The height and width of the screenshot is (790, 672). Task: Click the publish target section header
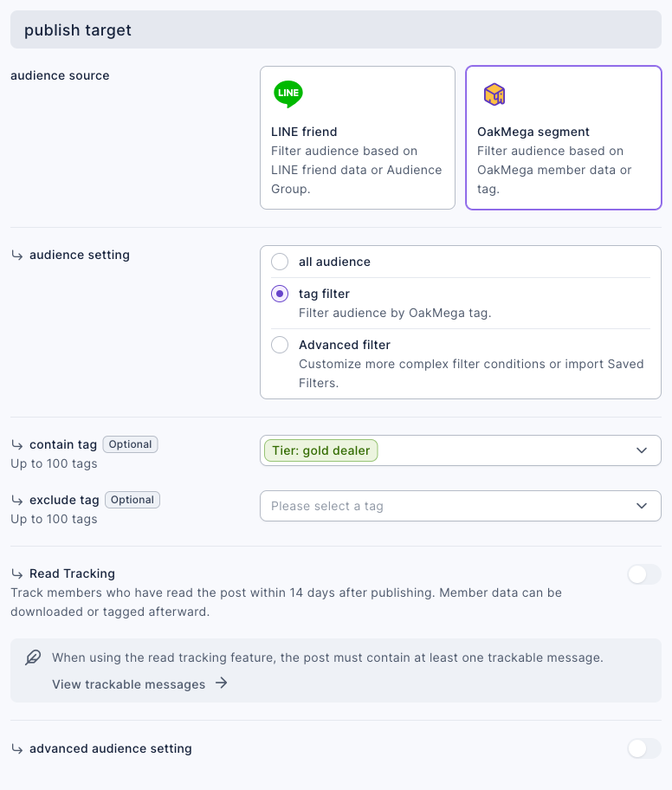click(336, 29)
